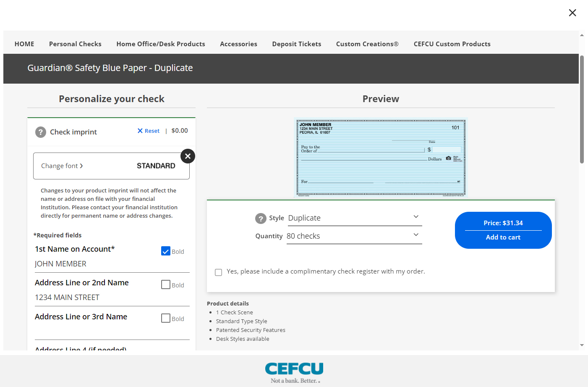Enable Bold for Address Line or 3rd Name
588x387 pixels.
(x=166, y=319)
